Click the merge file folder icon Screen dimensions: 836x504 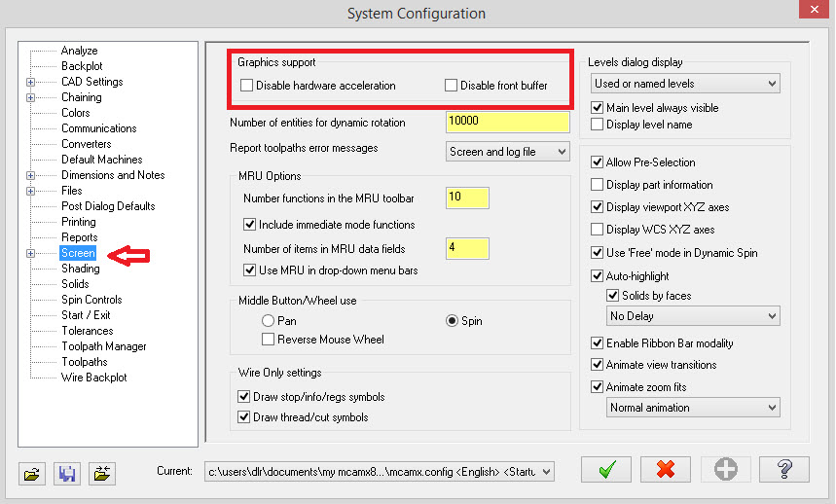101,473
